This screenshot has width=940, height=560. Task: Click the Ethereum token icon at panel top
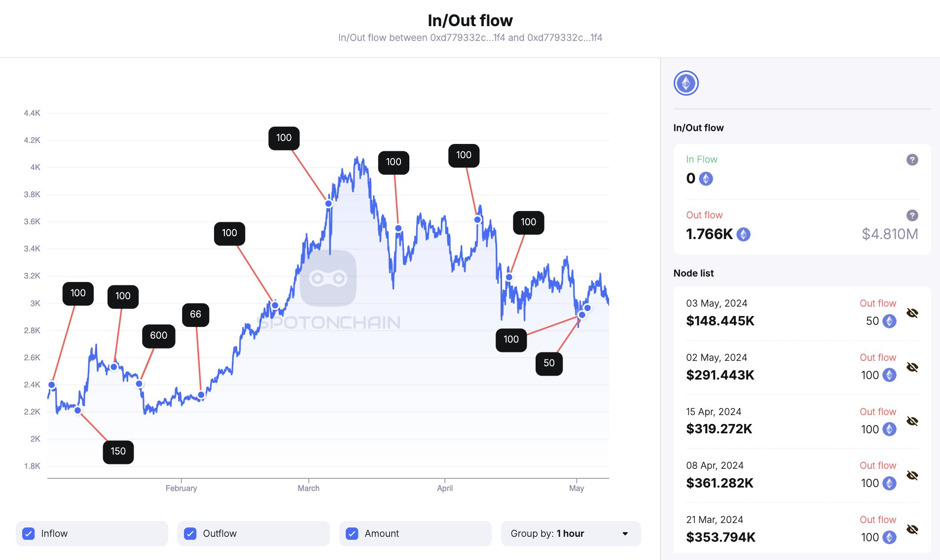[x=686, y=83]
